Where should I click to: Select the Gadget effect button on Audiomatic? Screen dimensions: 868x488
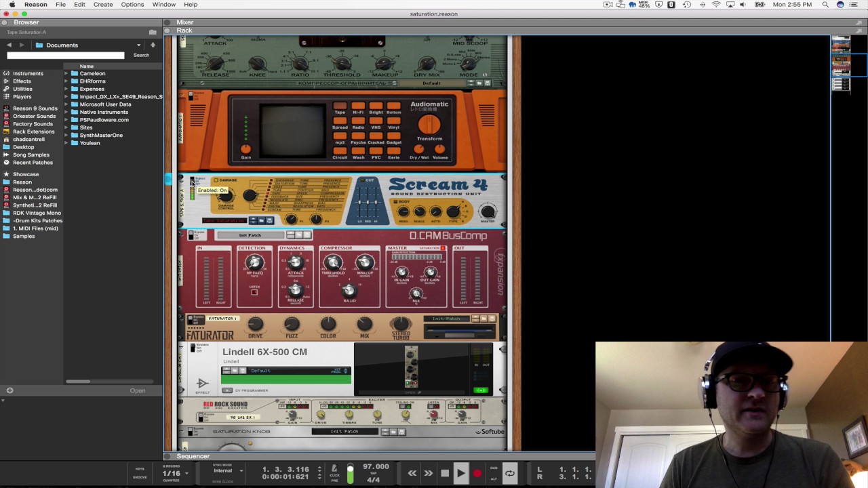tap(394, 136)
